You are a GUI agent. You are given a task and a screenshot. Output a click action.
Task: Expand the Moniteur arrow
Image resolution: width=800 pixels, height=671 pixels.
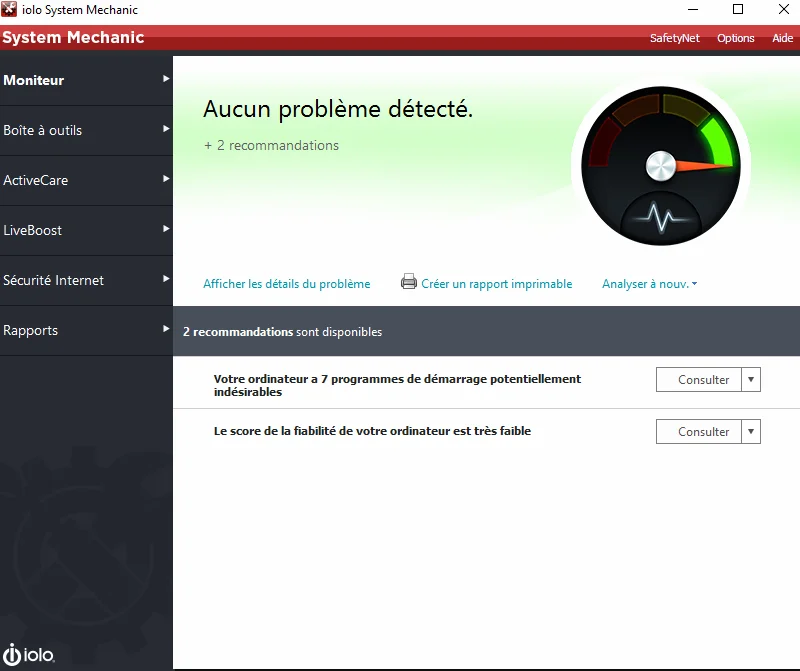(x=166, y=79)
